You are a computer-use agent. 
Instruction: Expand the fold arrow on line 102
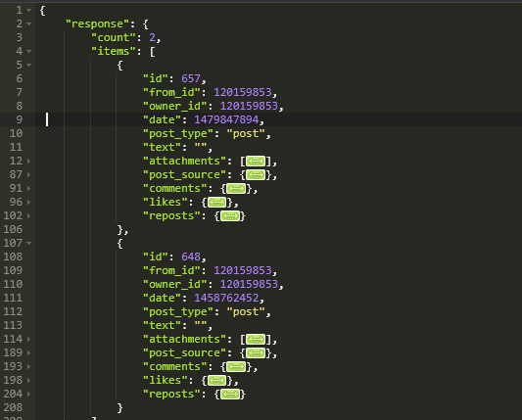coord(29,216)
